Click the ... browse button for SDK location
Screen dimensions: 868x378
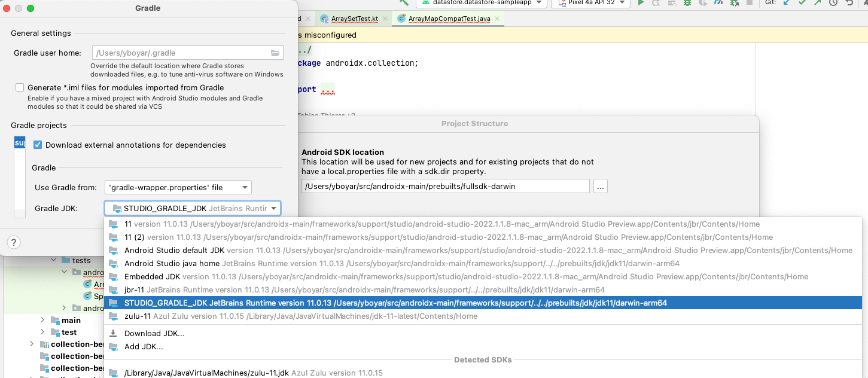(601, 186)
